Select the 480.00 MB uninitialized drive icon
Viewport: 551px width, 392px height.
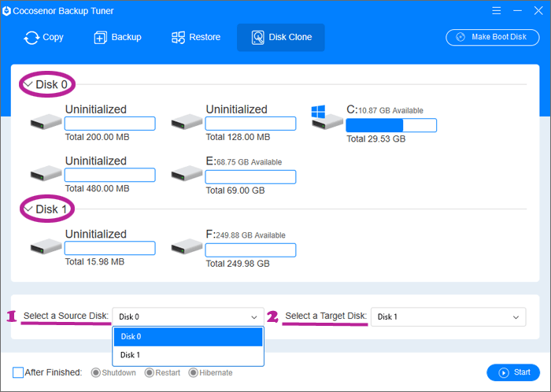[x=46, y=173]
